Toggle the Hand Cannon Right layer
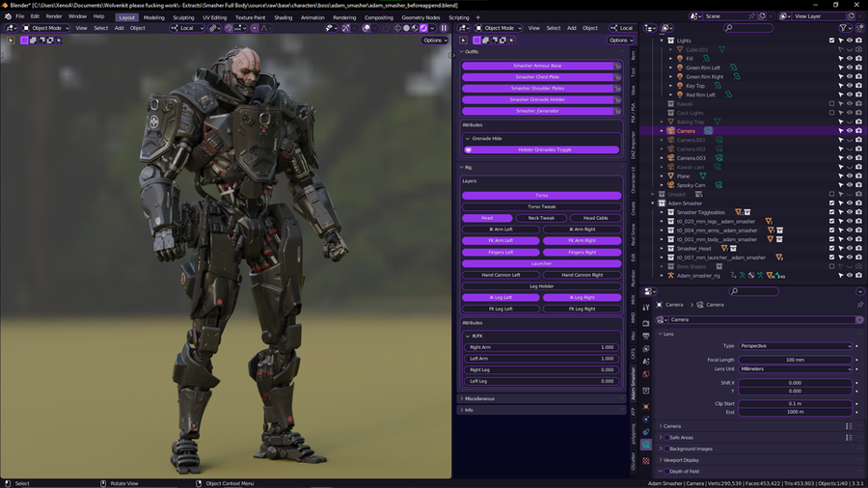Screen dimensions: 868x488 point(583,275)
